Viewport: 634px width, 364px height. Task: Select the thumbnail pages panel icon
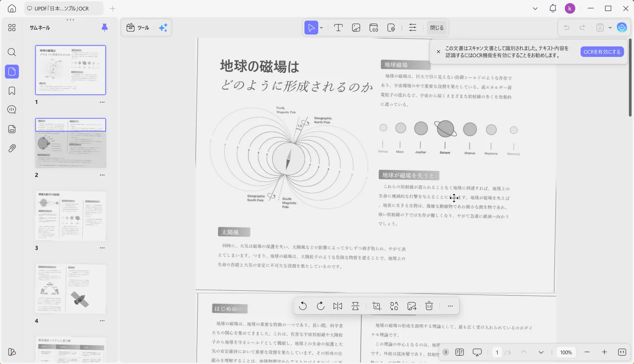point(12,72)
